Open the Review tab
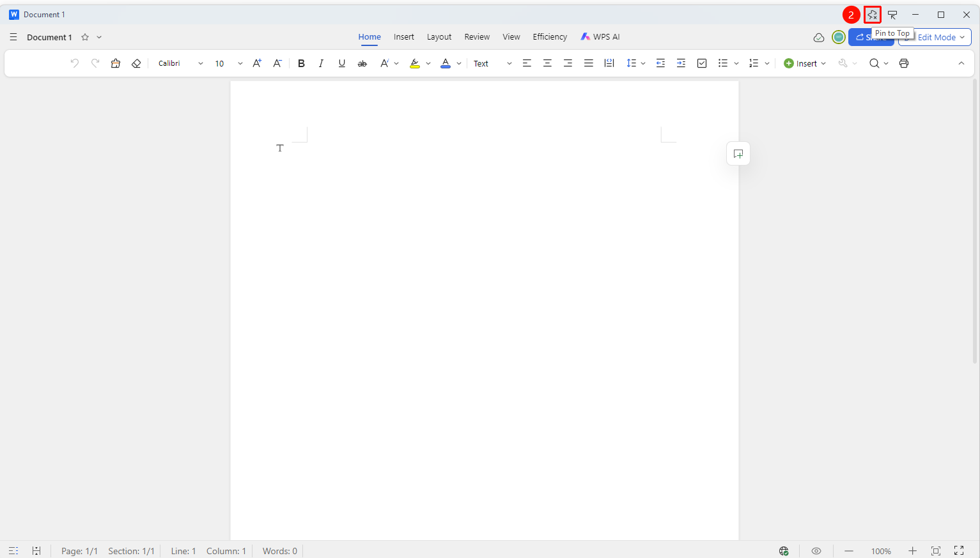This screenshot has height=558, width=980. (477, 37)
